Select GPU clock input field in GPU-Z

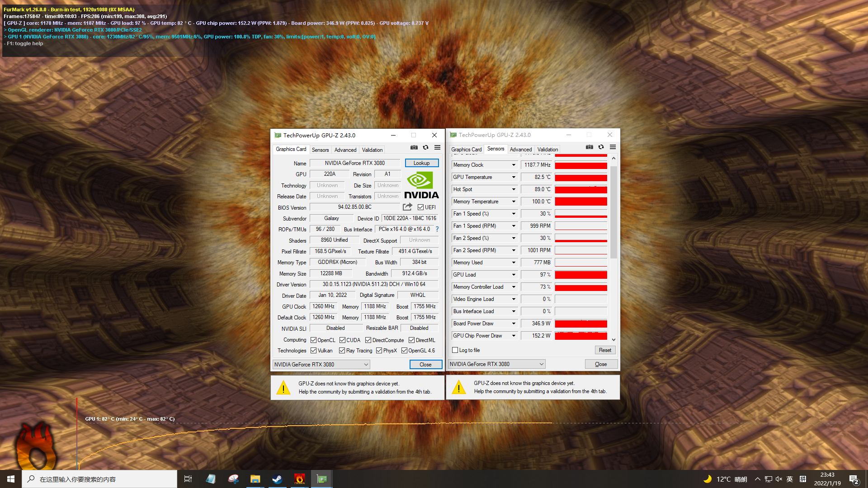click(x=322, y=305)
